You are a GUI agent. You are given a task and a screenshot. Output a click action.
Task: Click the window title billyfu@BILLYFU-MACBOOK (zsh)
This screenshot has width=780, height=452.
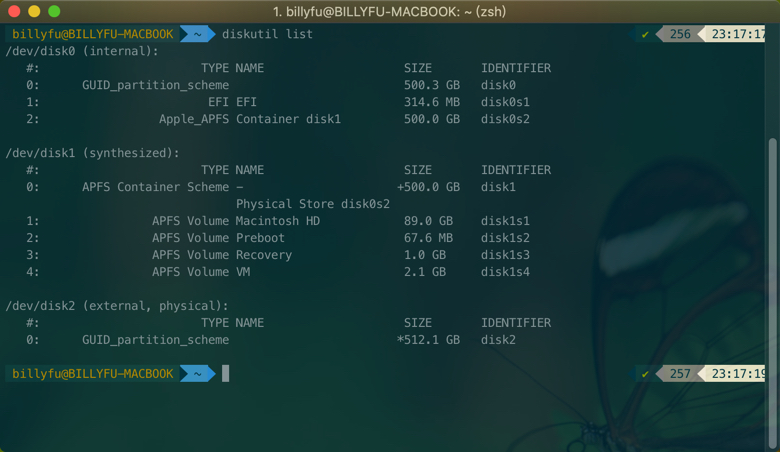[x=390, y=11]
